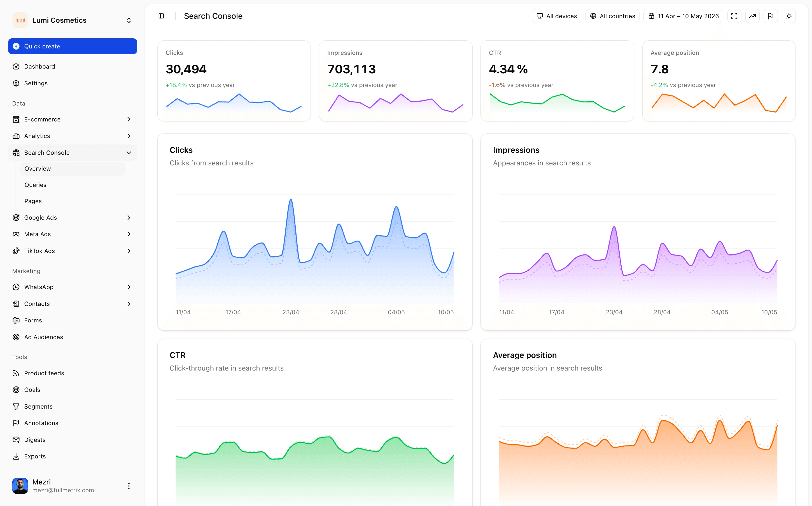Open the Pages submenu item
Screen dimensions: 812x506
click(x=73, y=201)
